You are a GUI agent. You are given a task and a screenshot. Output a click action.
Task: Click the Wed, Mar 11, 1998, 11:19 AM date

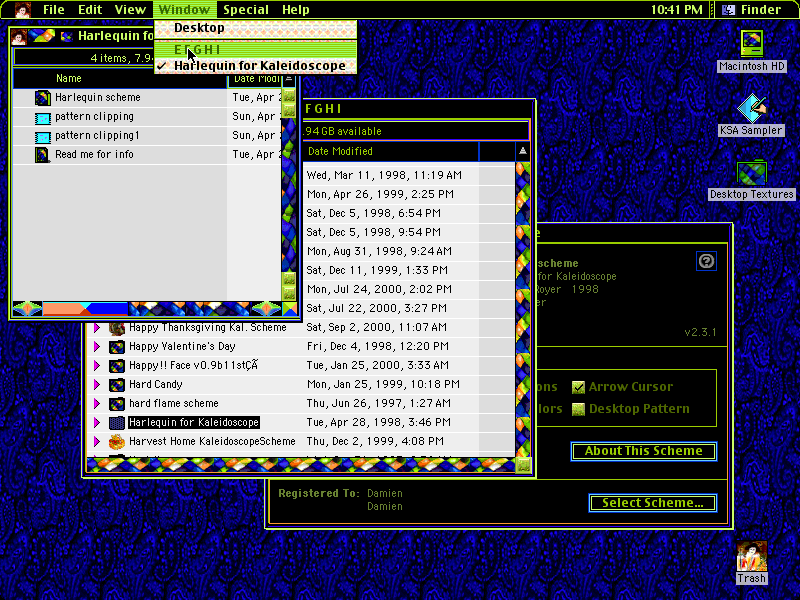[x=384, y=176]
